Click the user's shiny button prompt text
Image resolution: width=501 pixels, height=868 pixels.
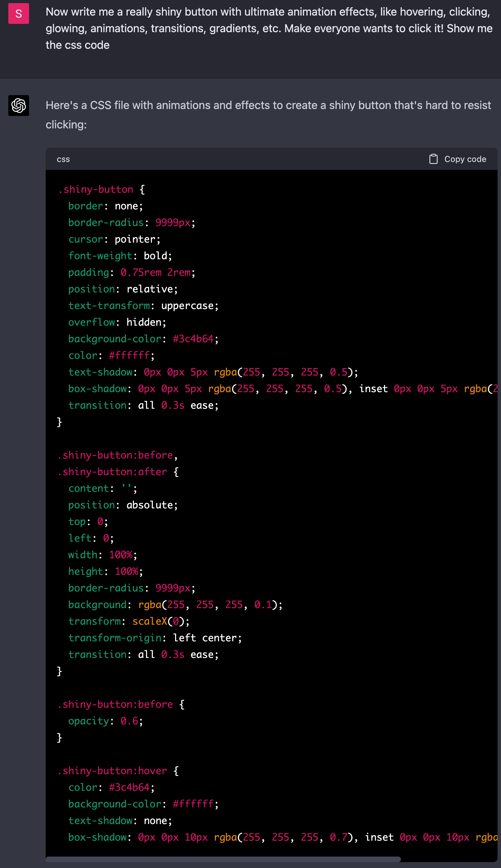pyautogui.click(x=268, y=28)
